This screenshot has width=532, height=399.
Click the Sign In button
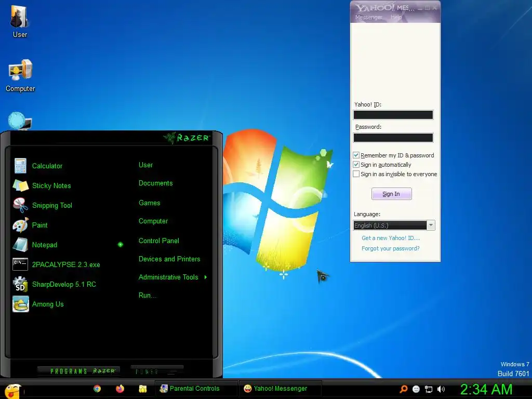tap(392, 194)
